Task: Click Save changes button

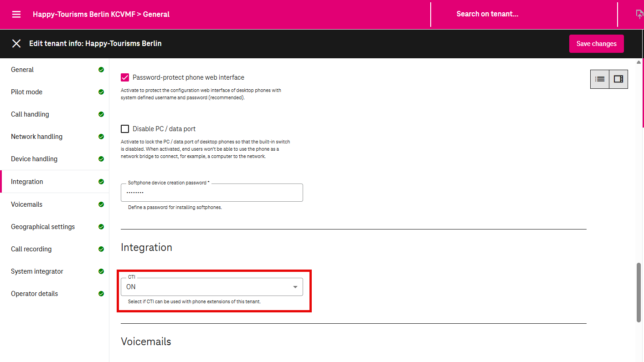Action: pos(596,44)
